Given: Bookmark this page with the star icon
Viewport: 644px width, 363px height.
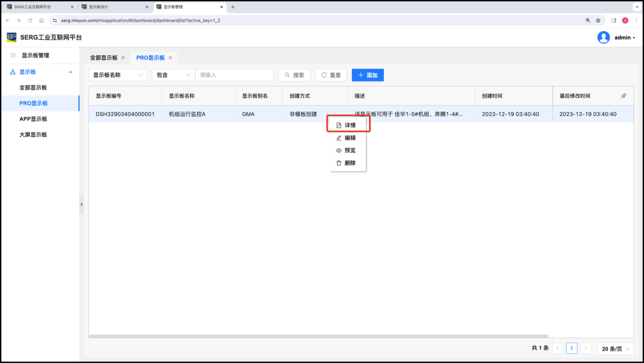Looking at the screenshot, I should [598, 20].
